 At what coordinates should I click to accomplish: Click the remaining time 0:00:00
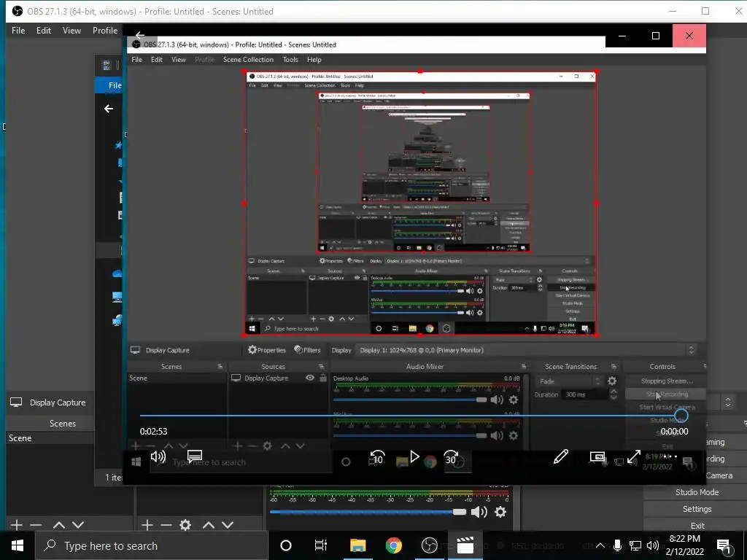[674, 432]
